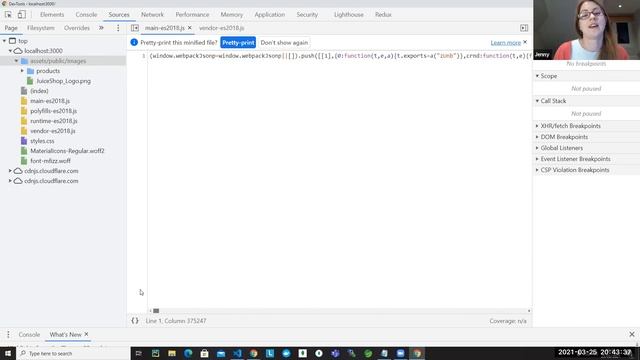Open styles.css file
This screenshot has height=360, width=640.
42,141
